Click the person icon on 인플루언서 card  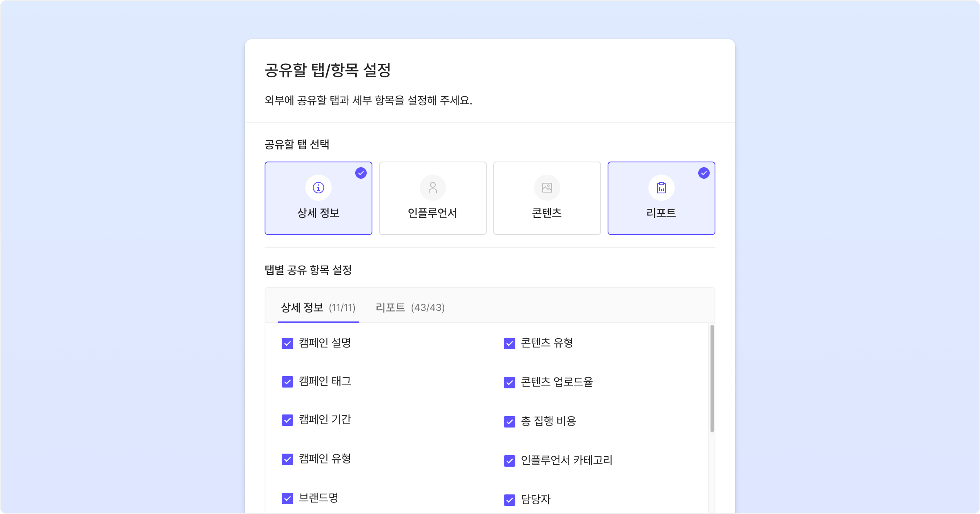[433, 188]
